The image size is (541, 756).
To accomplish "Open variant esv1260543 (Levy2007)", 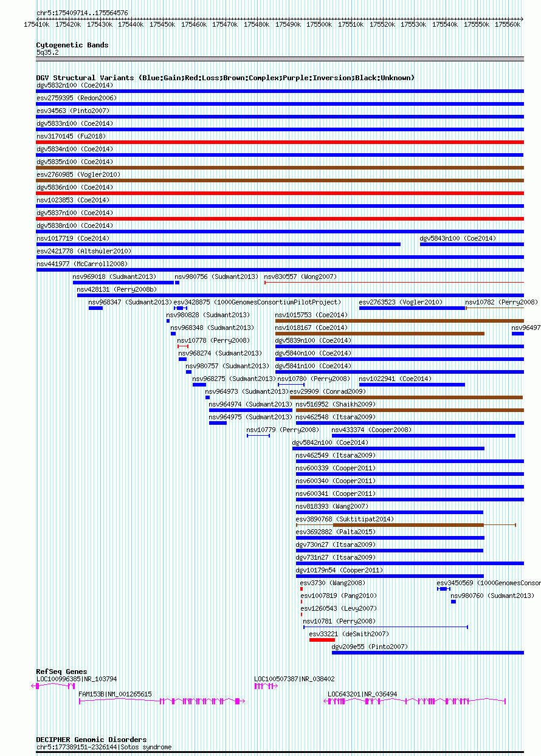I will (x=302, y=614).
